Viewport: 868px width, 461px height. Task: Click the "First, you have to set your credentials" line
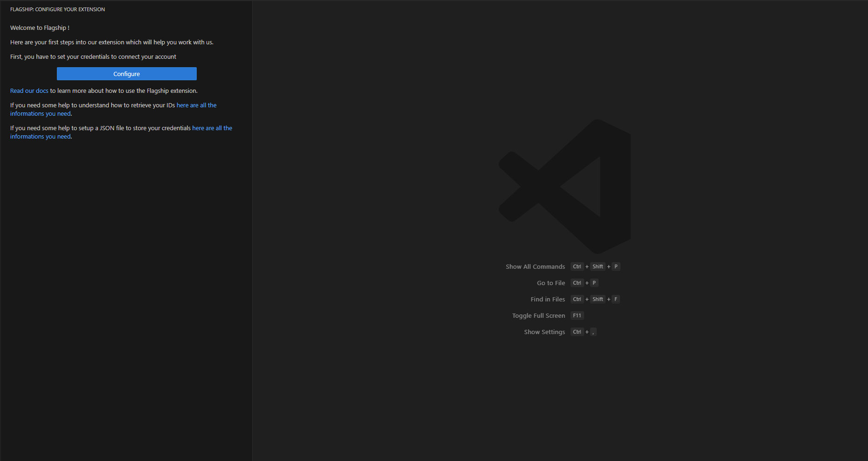93,57
